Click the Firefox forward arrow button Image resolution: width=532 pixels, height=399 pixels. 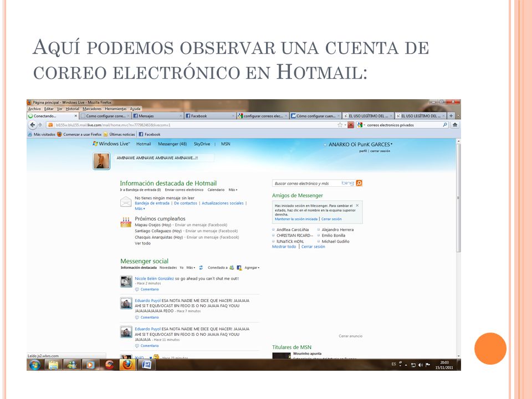click(x=40, y=125)
